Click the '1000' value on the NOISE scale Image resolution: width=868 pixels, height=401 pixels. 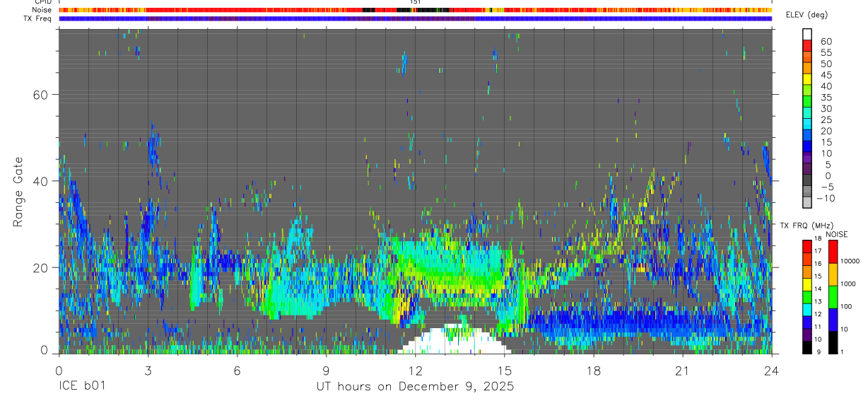pos(847,284)
